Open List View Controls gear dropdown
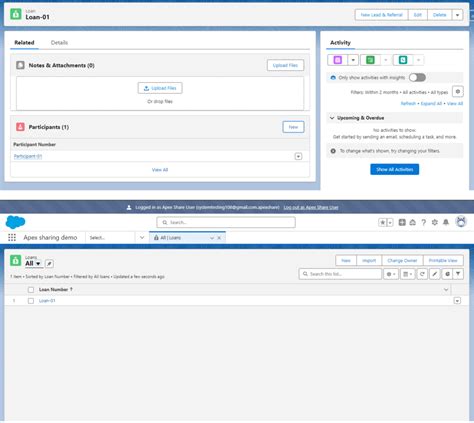Viewport: 474px width, 423px height. 391,274
